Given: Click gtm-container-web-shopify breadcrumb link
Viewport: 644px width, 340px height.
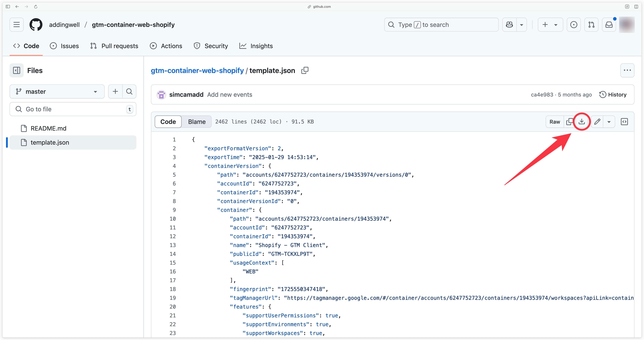Looking at the screenshot, I should (x=197, y=70).
